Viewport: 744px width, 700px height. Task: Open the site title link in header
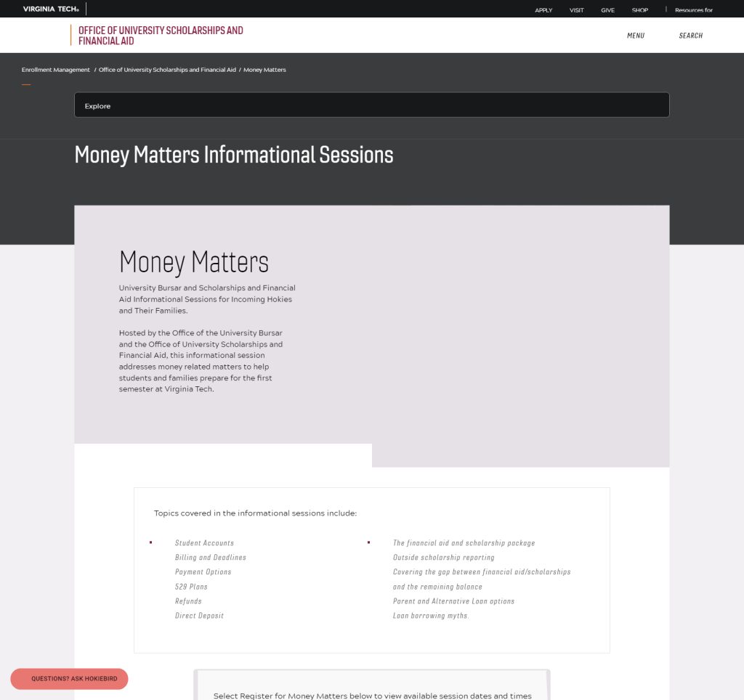[161, 36]
